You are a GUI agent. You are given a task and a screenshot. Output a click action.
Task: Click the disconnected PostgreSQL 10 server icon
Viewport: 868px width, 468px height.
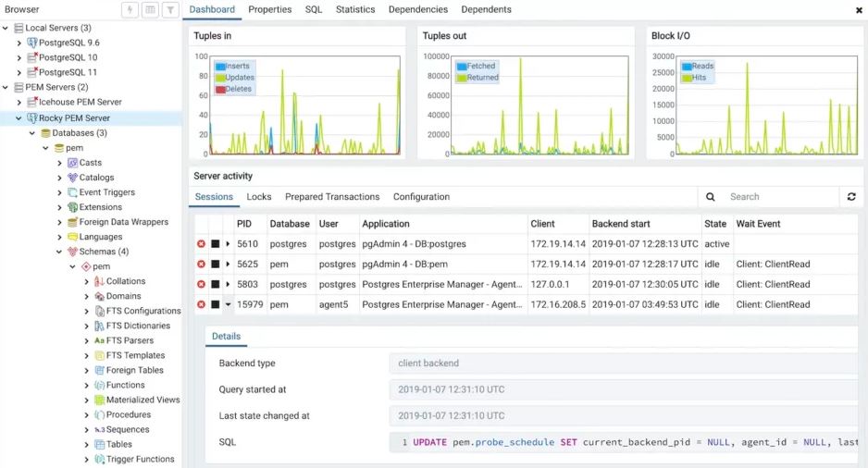pos(32,57)
